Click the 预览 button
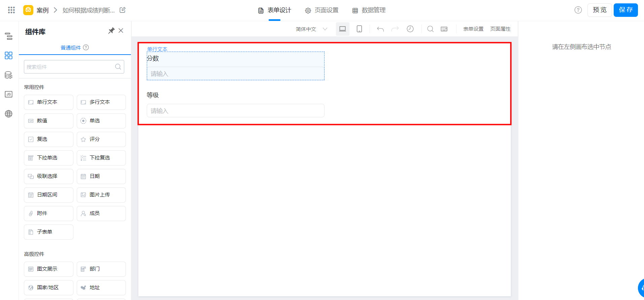This screenshot has width=644, height=300. [x=600, y=10]
